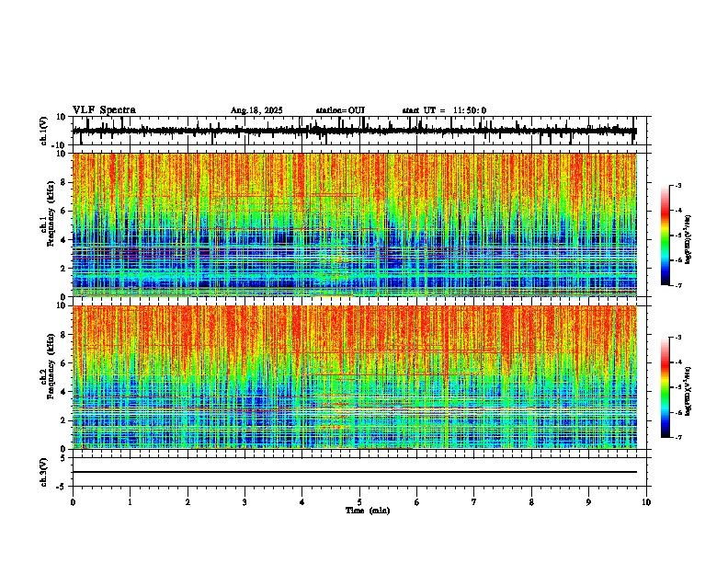Click the "8" tick on the time axis
Viewport: 728px width, 563px height.
click(x=531, y=501)
